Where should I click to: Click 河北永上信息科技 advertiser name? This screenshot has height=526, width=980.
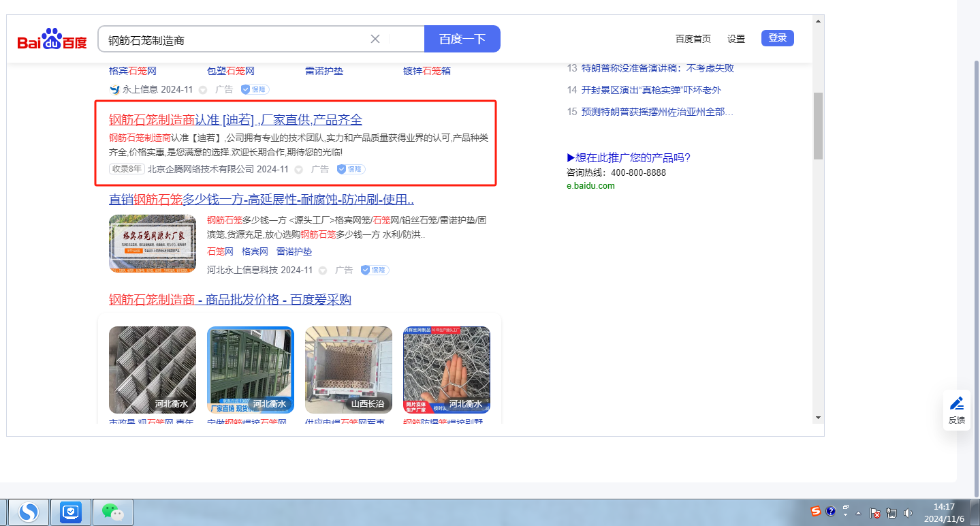point(242,270)
